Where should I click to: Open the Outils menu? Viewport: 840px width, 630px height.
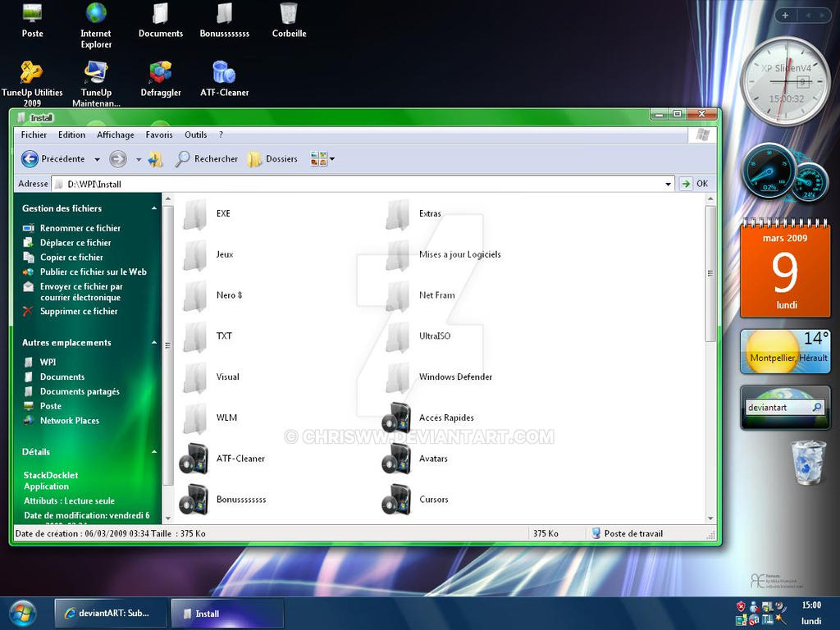pos(195,135)
